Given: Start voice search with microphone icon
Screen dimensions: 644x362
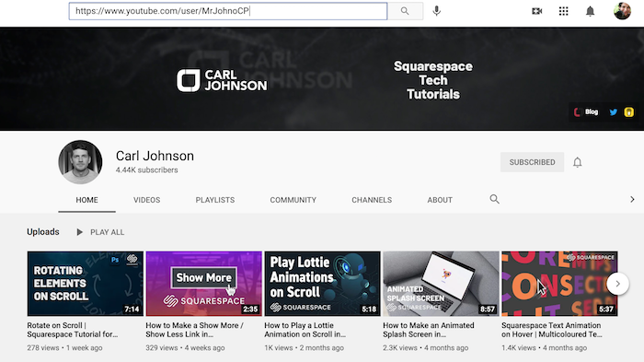Looking at the screenshot, I should coord(437,11).
